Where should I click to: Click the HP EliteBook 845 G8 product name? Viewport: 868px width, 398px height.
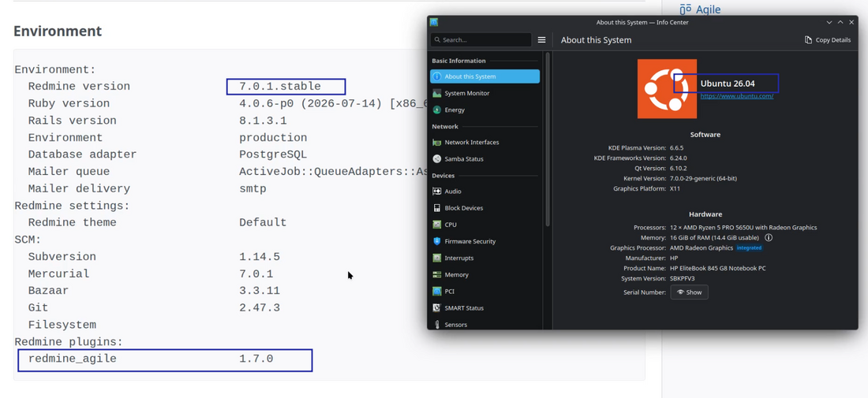click(718, 268)
